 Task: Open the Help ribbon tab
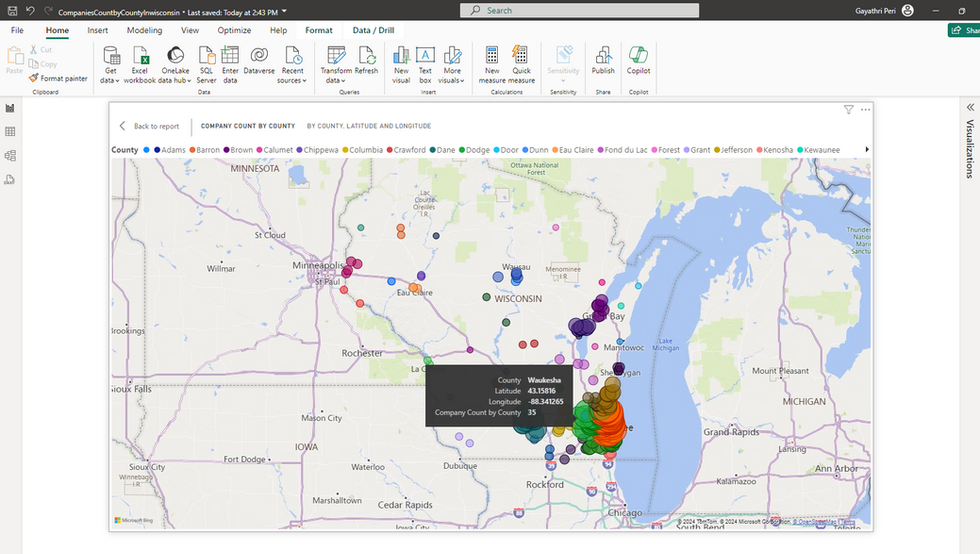[278, 30]
